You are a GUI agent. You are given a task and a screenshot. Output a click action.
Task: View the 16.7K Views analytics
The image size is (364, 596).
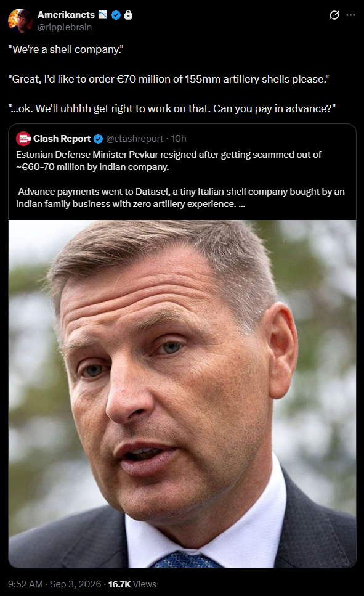click(x=132, y=584)
